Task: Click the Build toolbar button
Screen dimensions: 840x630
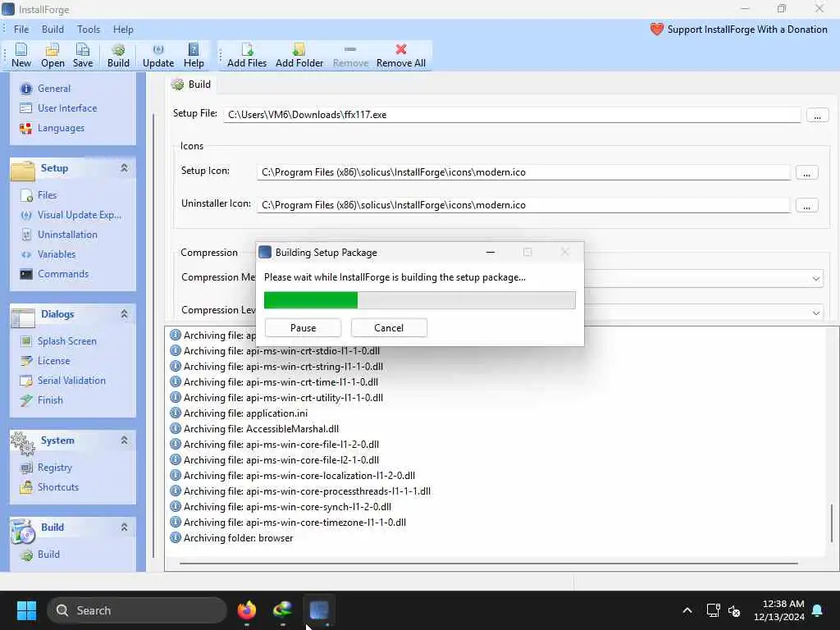Action: pyautogui.click(x=118, y=55)
